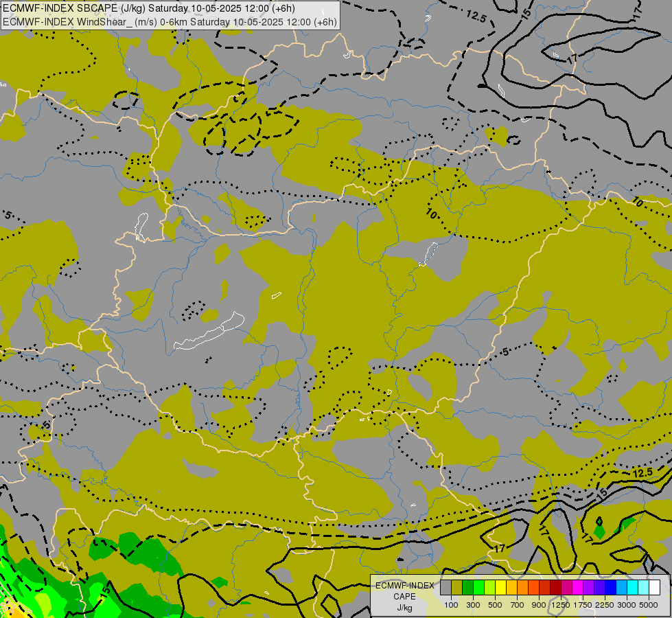Click the 5 contour label on the upper-left edge
672x618 pixels.
click(x=8, y=216)
